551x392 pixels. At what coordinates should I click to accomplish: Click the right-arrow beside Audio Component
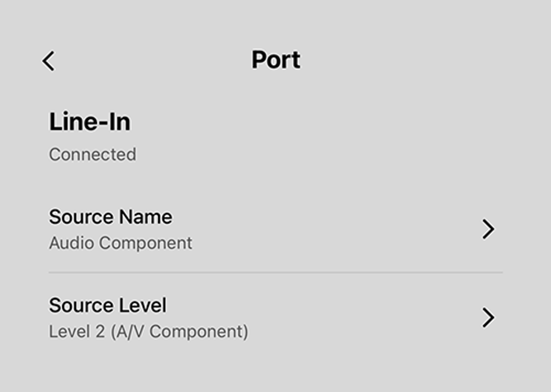click(x=489, y=229)
